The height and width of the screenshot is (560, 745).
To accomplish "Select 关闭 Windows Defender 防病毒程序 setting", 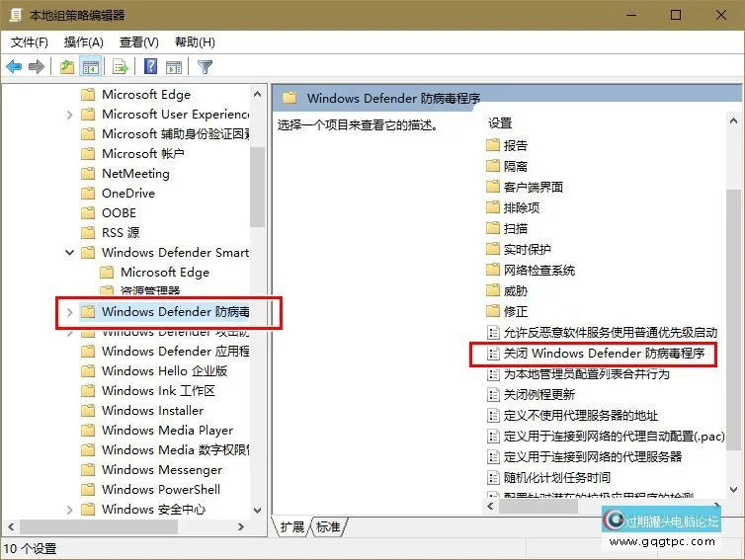I will [608, 353].
